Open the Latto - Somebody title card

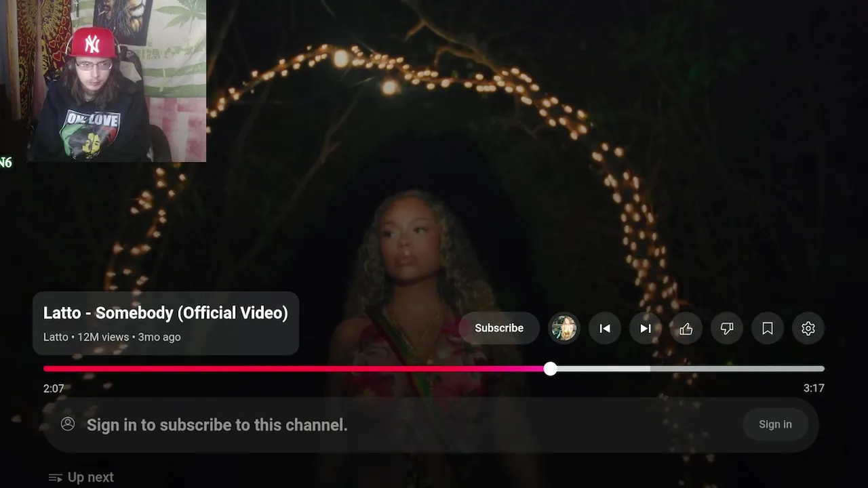(x=165, y=323)
